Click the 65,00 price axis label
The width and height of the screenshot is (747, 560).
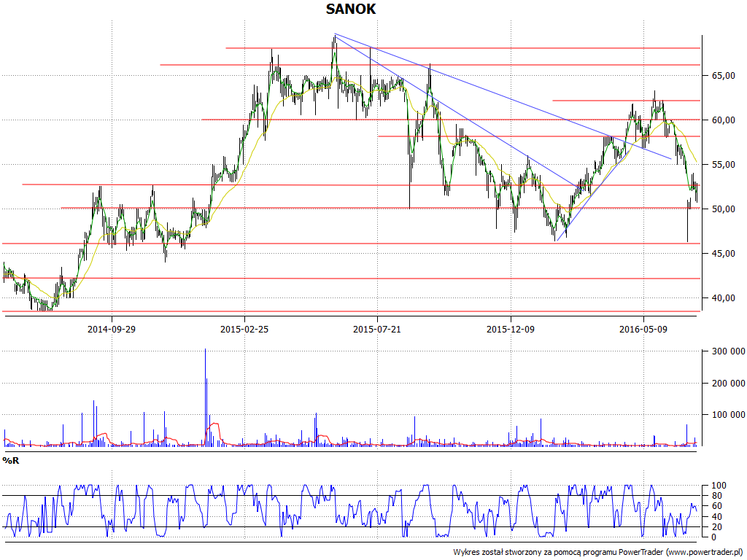tap(723, 76)
